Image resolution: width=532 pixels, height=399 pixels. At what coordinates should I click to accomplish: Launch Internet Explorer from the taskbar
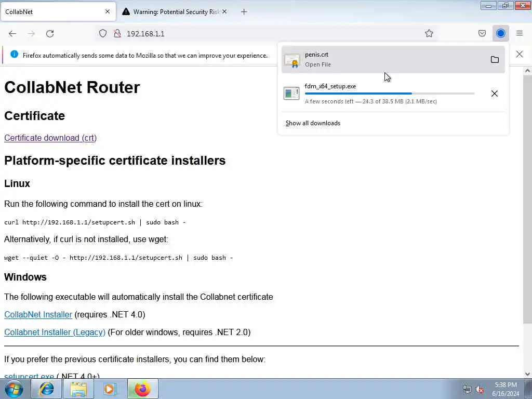[x=46, y=389]
